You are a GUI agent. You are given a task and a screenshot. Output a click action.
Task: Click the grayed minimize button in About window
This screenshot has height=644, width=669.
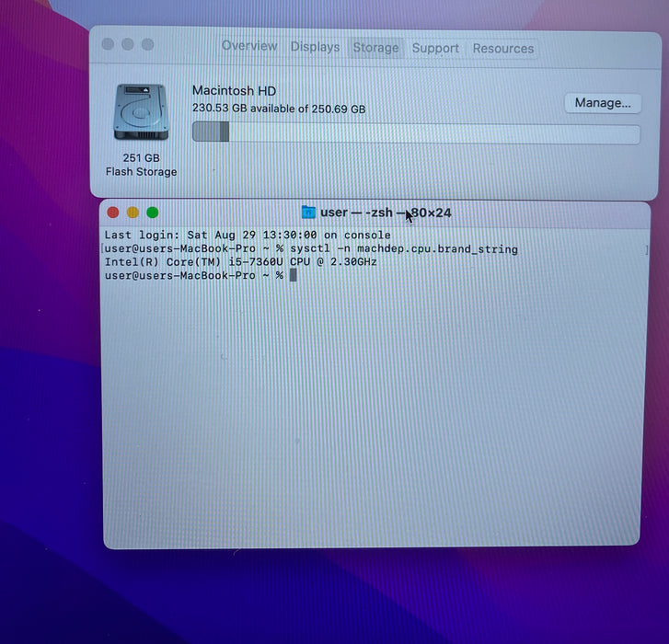click(x=128, y=44)
